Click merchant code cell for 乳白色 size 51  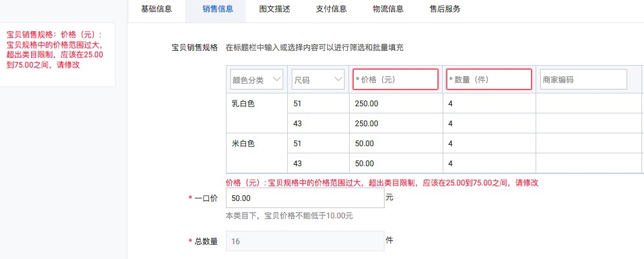[587, 104]
